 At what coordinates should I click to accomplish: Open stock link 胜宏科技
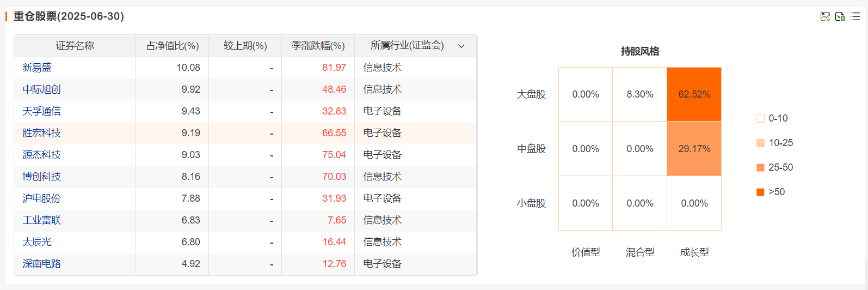click(x=41, y=133)
